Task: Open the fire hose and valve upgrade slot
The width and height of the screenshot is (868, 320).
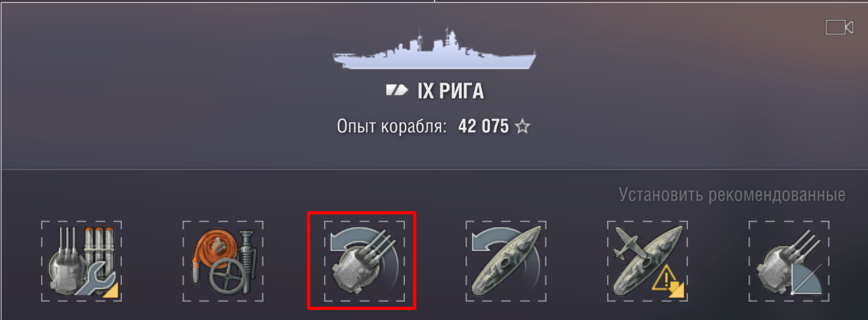Action: click(x=223, y=261)
